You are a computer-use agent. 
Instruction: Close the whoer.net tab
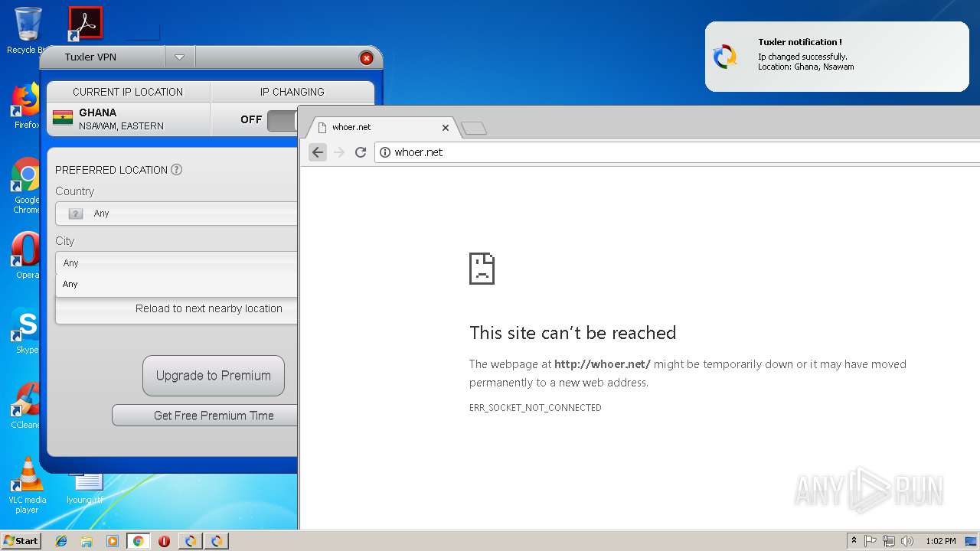tap(445, 128)
